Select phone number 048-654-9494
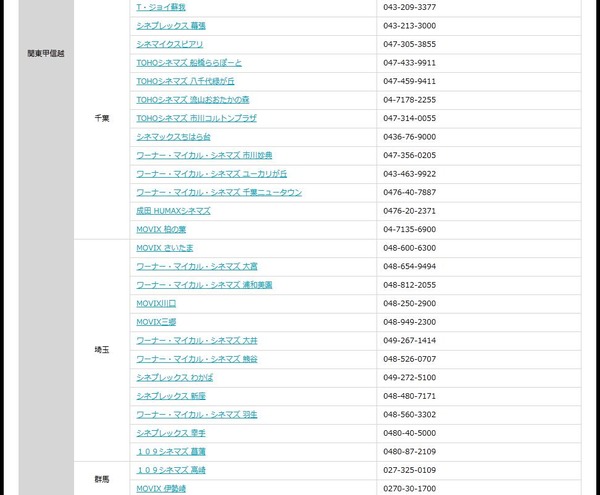Viewport: 600px width, 495px height. coord(409,266)
